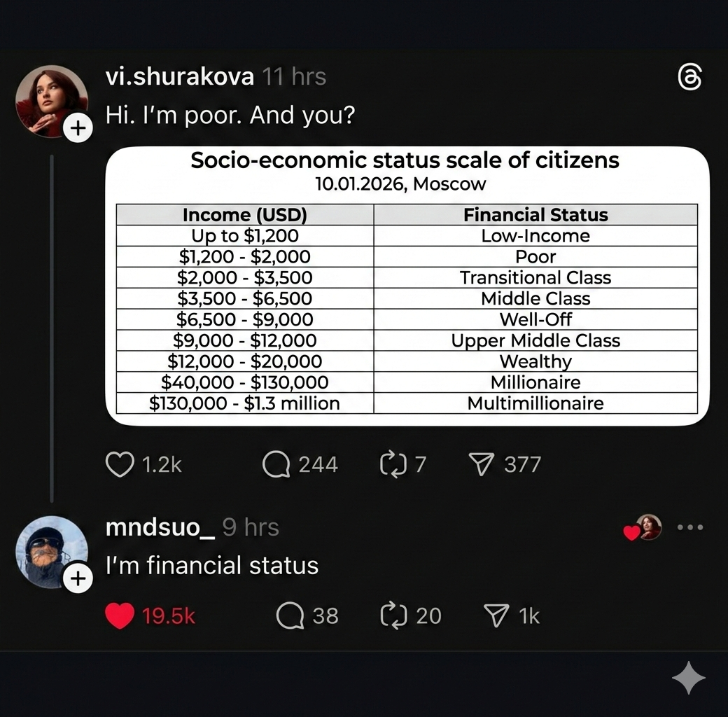
Task: Follow mndsuo_ with the plus badge
Action: (78, 578)
